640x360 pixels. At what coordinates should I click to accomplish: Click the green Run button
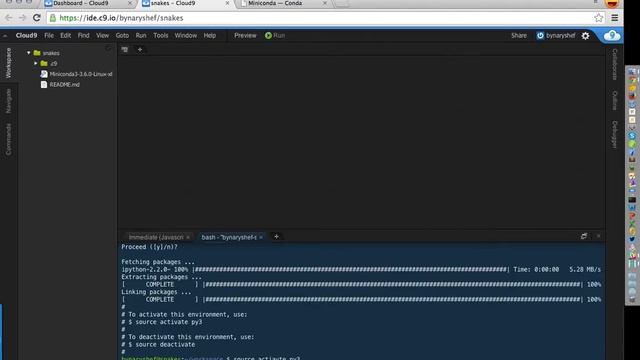[275, 36]
